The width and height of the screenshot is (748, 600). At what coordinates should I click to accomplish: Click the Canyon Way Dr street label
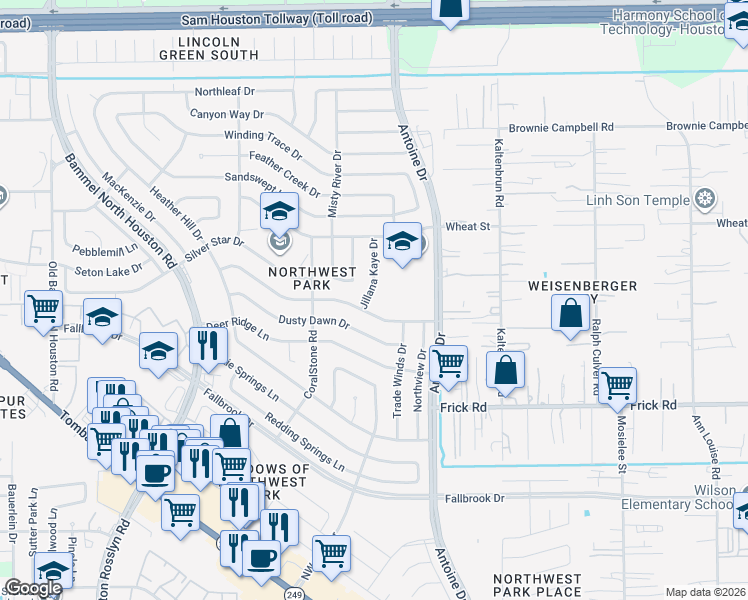pos(227,114)
